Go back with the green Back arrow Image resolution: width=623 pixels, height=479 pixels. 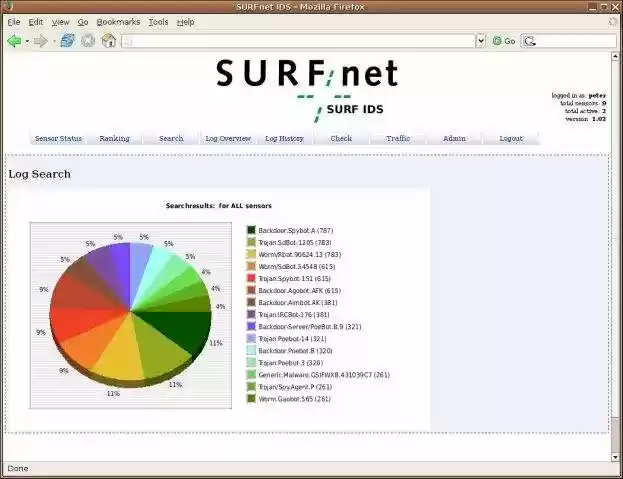14,41
